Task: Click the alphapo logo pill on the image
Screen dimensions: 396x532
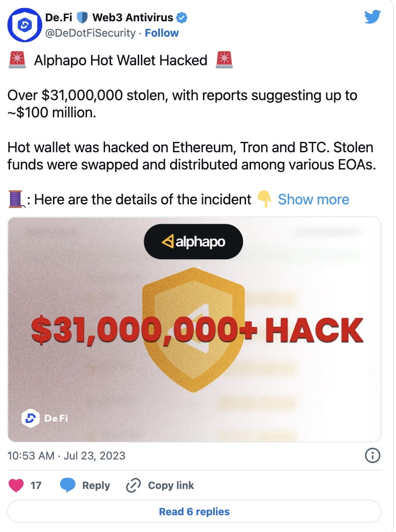Action: tap(193, 242)
